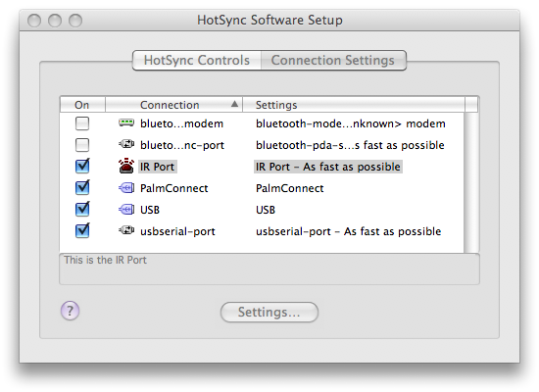Uncheck the PalmConnect connection
Image resolution: width=539 pixels, height=392 pixels.
point(82,187)
